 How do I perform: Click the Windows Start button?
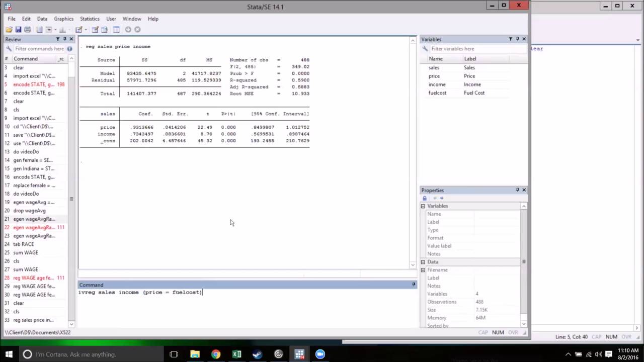(9, 354)
